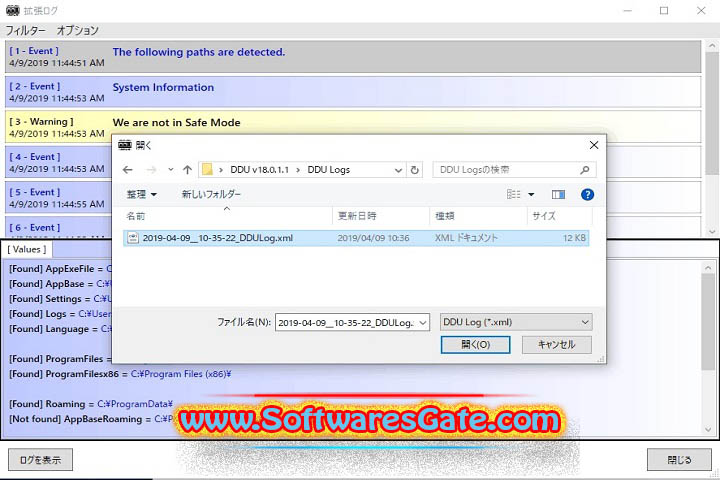The height and width of the screenshot is (480, 720).
Task: Select the [ 6 - Event ] row
Action: click(x=58, y=228)
